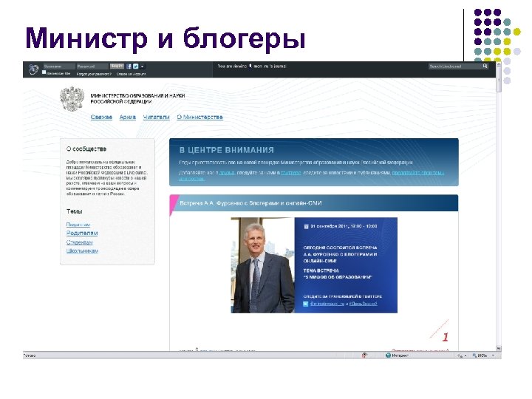Click the vertical scrollbar thumb

tap(499, 80)
